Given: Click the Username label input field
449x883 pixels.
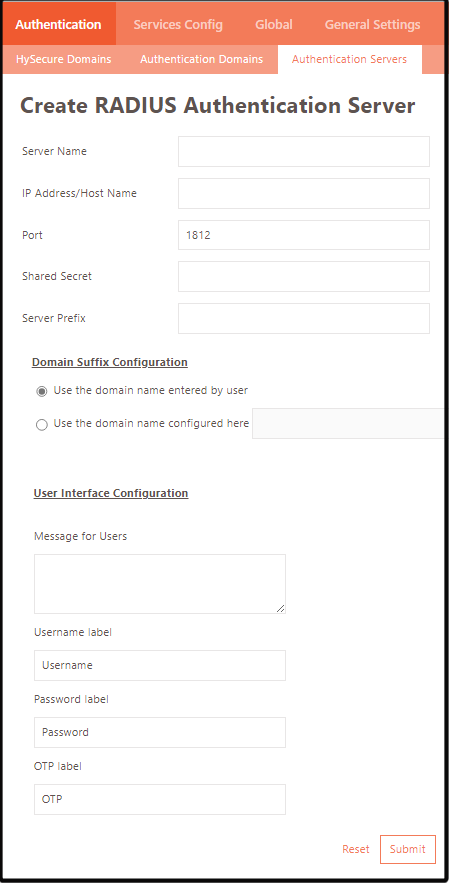Looking at the screenshot, I should coord(160,665).
